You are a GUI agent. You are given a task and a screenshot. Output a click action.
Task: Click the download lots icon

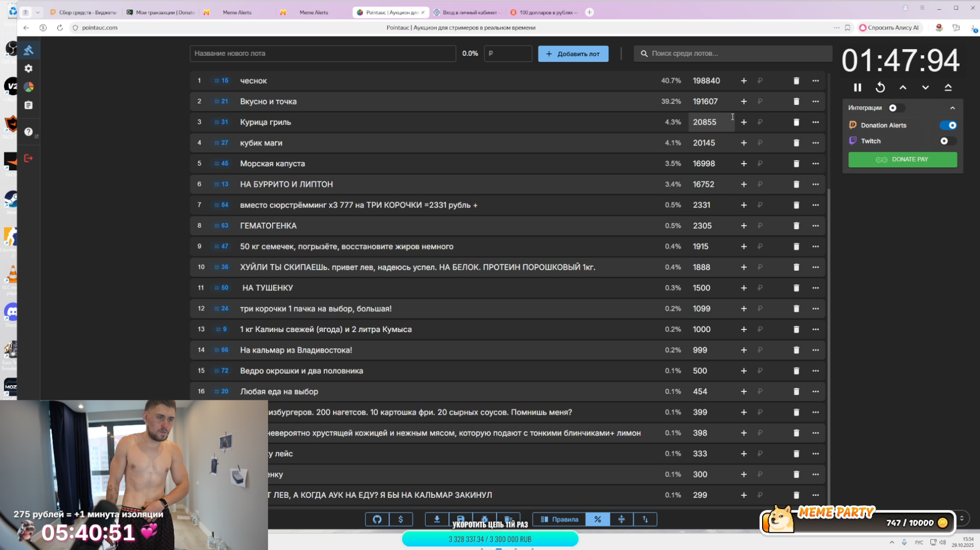[x=436, y=519]
